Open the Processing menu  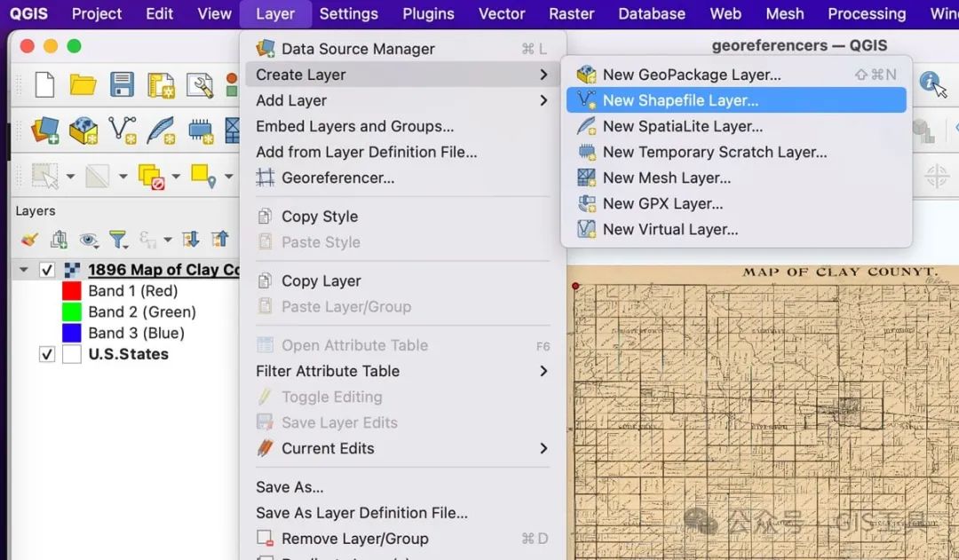click(x=867, y=13)
